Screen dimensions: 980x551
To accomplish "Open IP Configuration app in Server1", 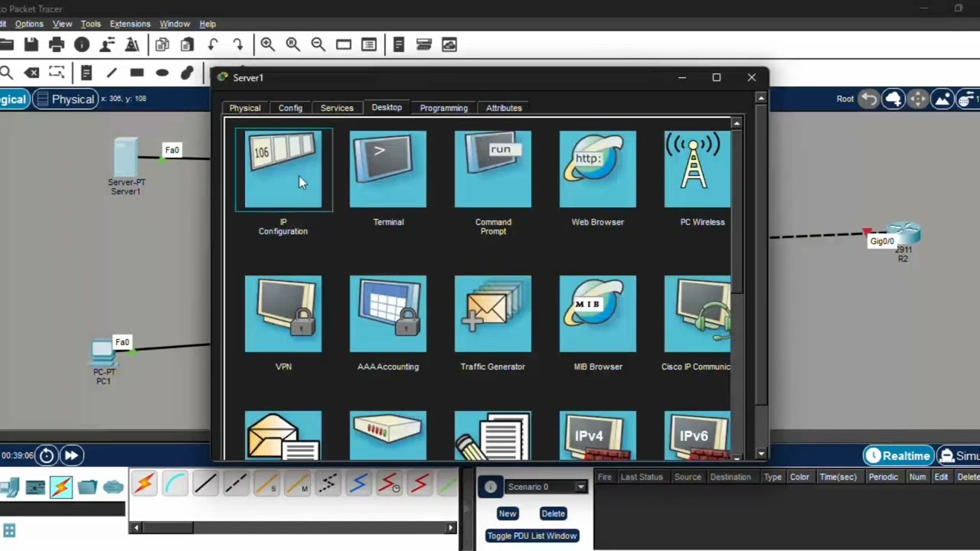I will point(283,169).
